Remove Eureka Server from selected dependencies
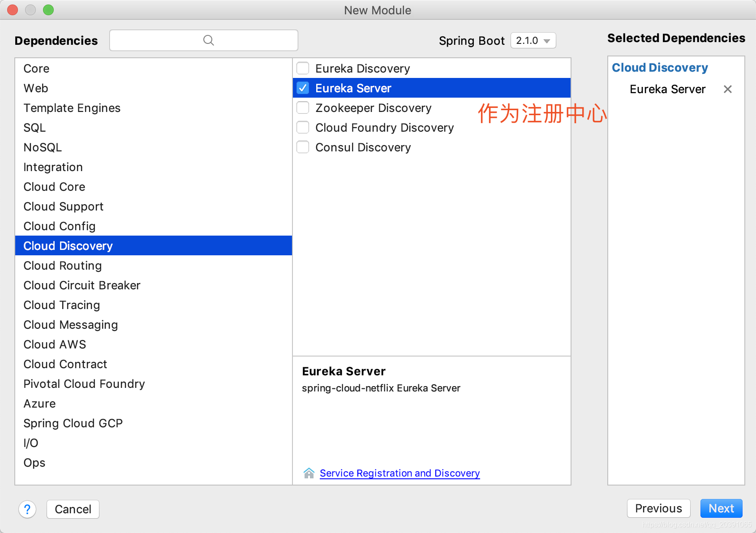 (728, 89)
